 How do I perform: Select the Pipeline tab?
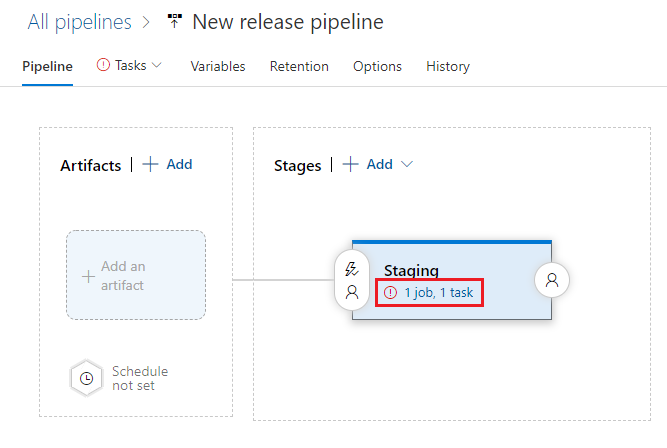click(x=48, y=66)
